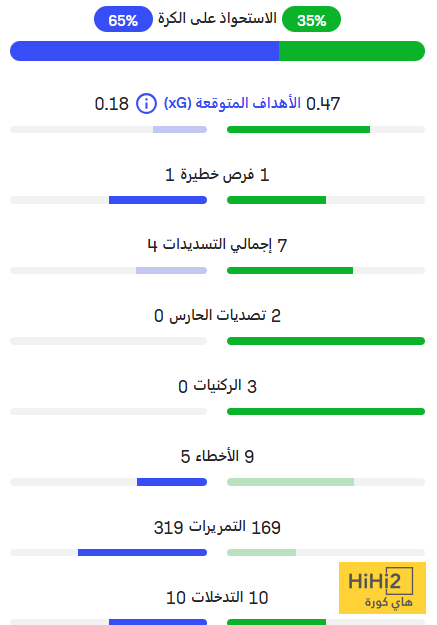Click the blue big chances bar

(158, 200)
